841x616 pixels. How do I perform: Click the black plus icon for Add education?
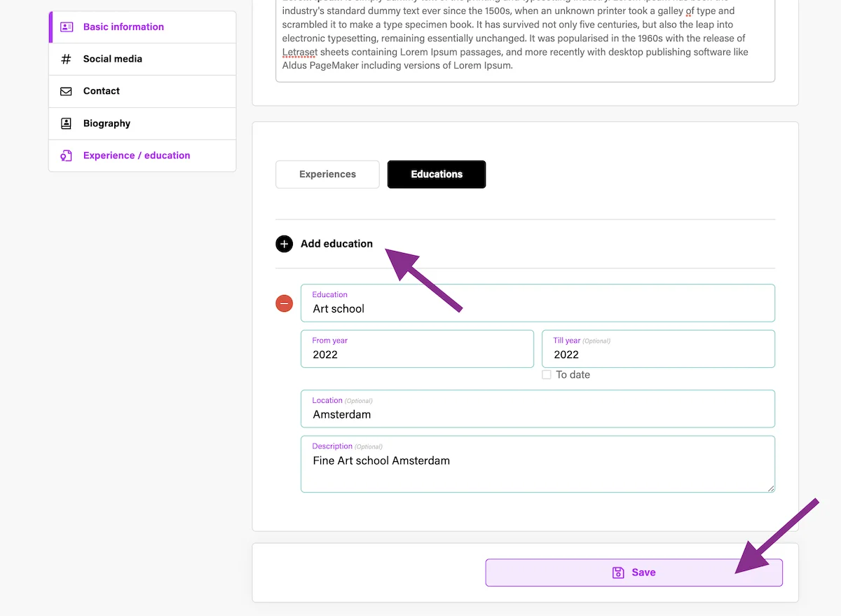tap(284, 244)
